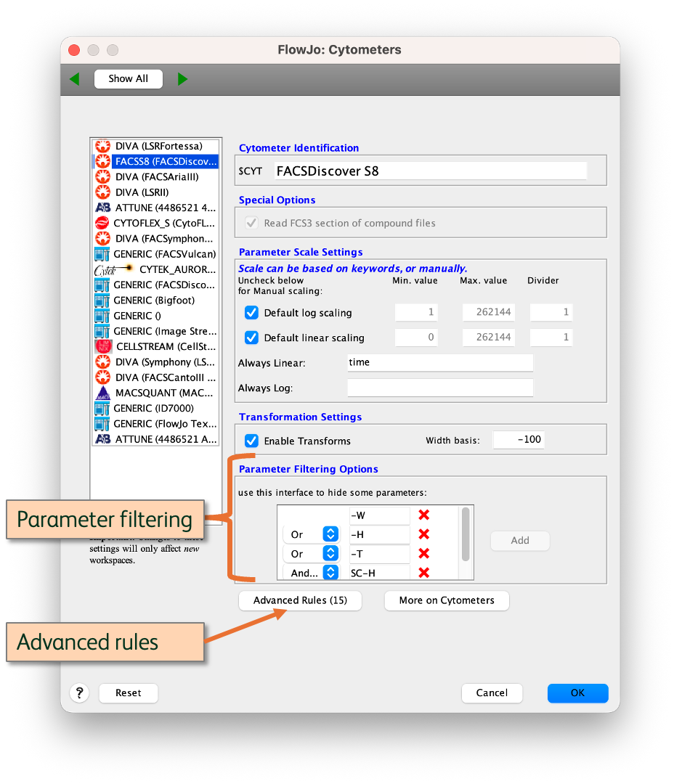
Task: Delete the -W filter with red X
Action: (x=424, y=515)
